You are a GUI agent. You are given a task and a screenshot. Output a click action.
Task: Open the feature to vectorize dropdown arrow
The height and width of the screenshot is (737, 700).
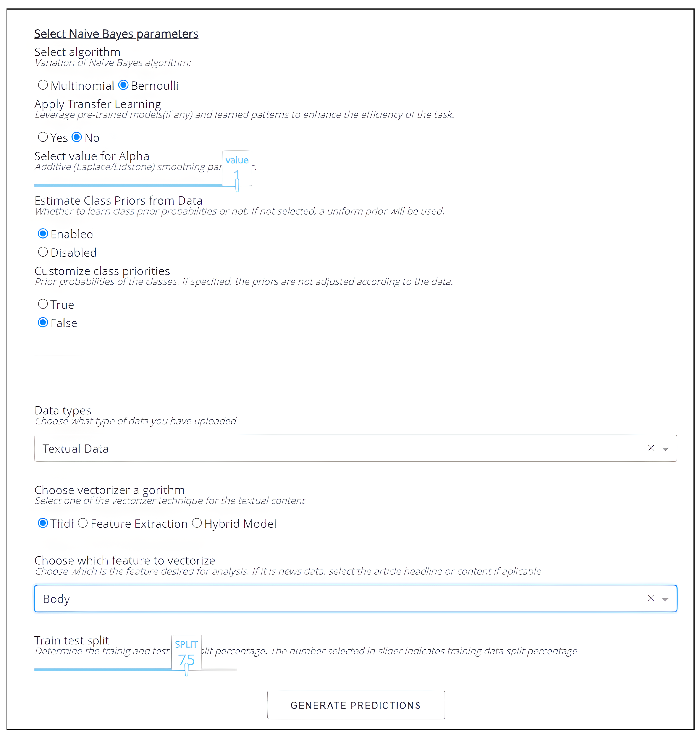pos(665,599)
